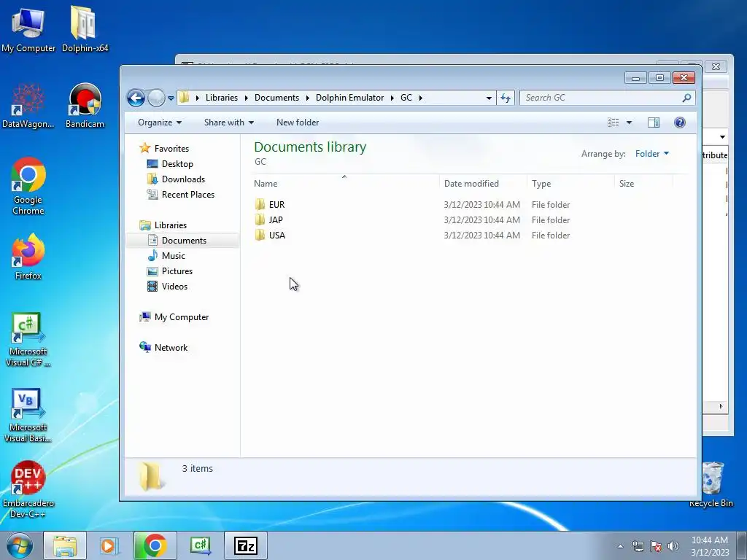
Task: Open Explorer help question mark icon
Action: [x=680, y=122]
